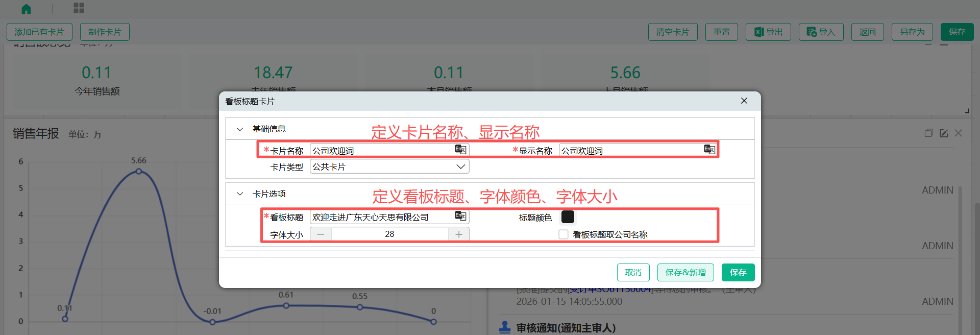Increase font size with plus button
The height and width of the screenshot is (335, 980).
[459, 234]
